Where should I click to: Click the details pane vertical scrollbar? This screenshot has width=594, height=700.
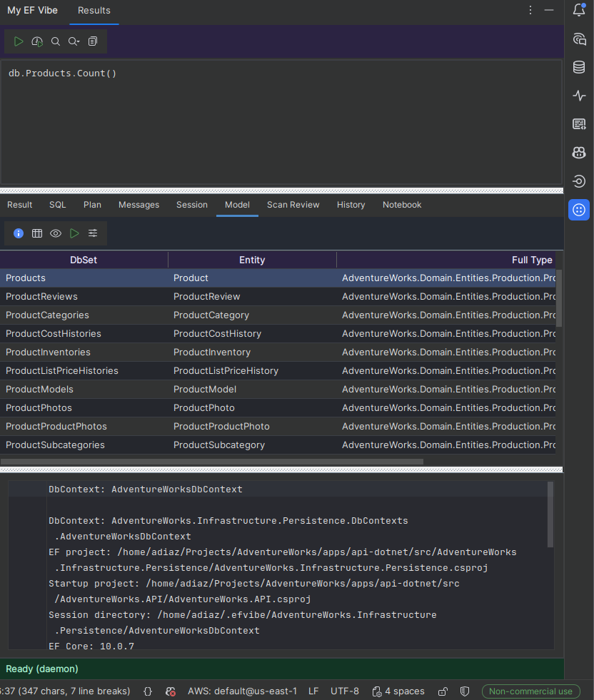(x=550, y=514)
